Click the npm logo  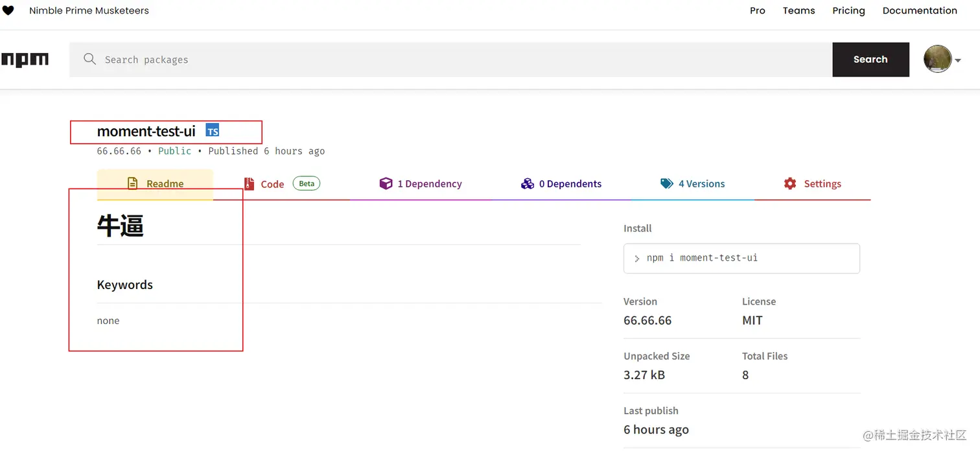[x=25, y=60]
